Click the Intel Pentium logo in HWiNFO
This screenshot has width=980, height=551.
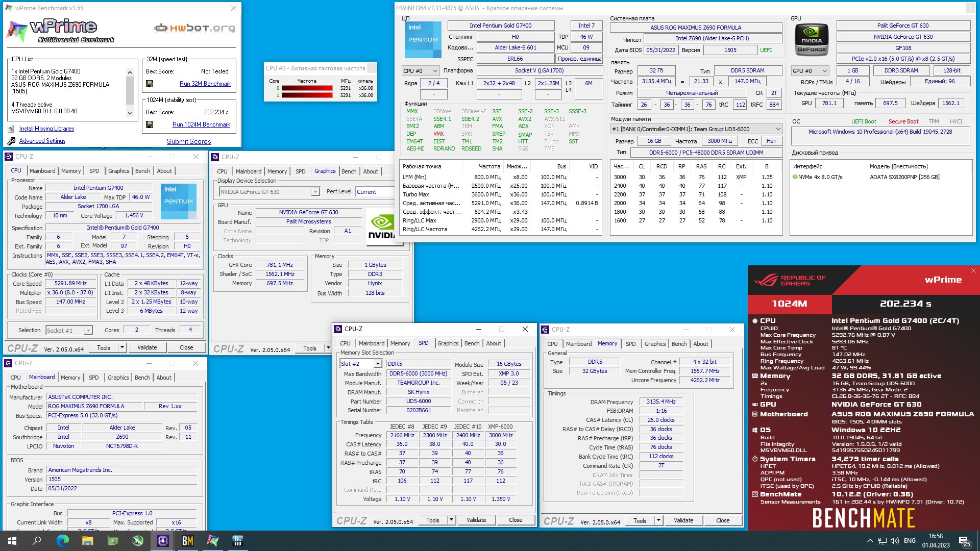(x=423, y=40)
